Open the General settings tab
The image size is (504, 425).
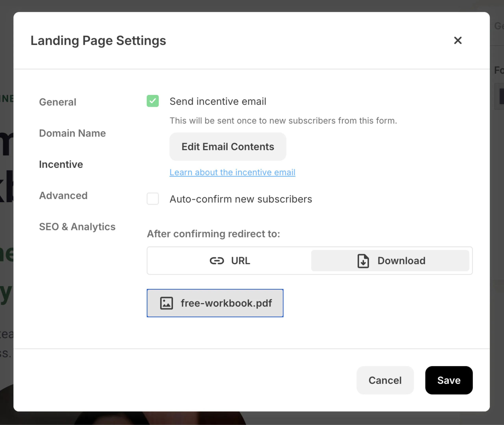tap(58, 102)
